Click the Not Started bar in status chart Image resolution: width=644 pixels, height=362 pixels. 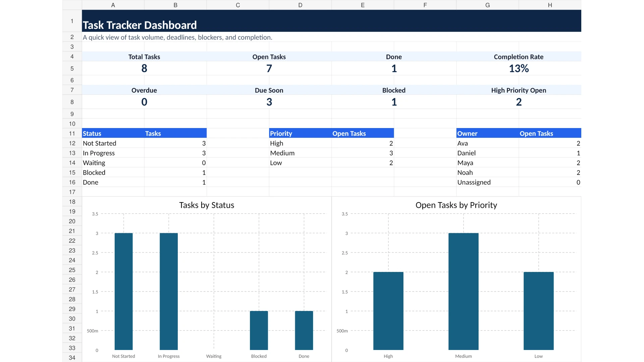click(x=123, y=291)
